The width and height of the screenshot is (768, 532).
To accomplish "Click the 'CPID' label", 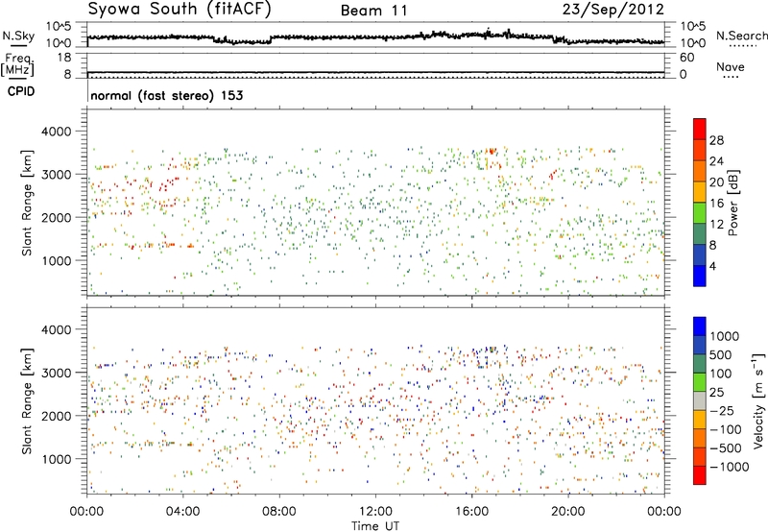I will 21,91.
